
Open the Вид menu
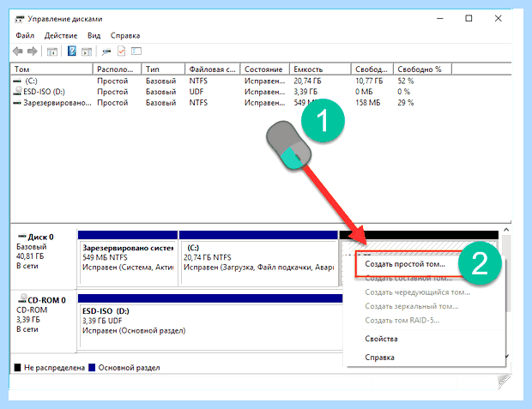pos(94,36)
